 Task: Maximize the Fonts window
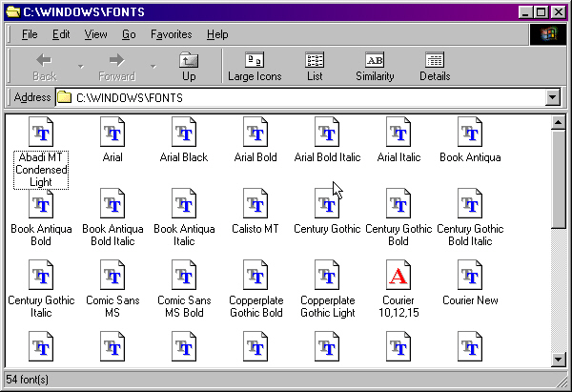541,12
